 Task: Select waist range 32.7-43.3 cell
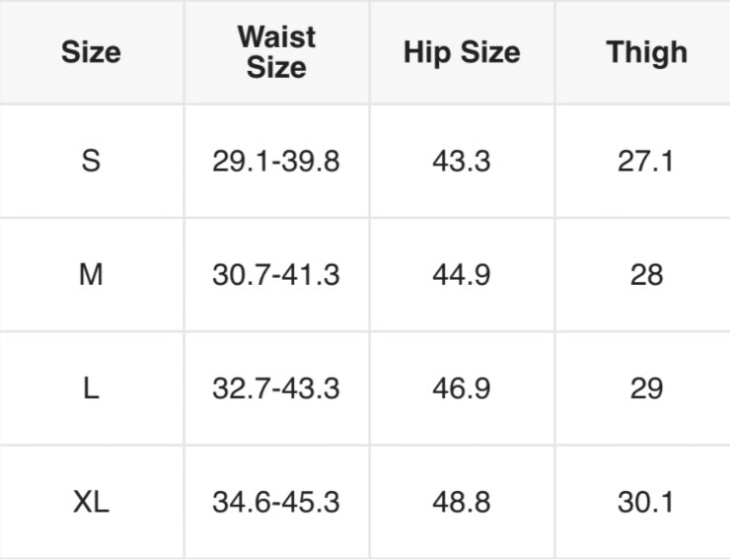tap(276, 388)
